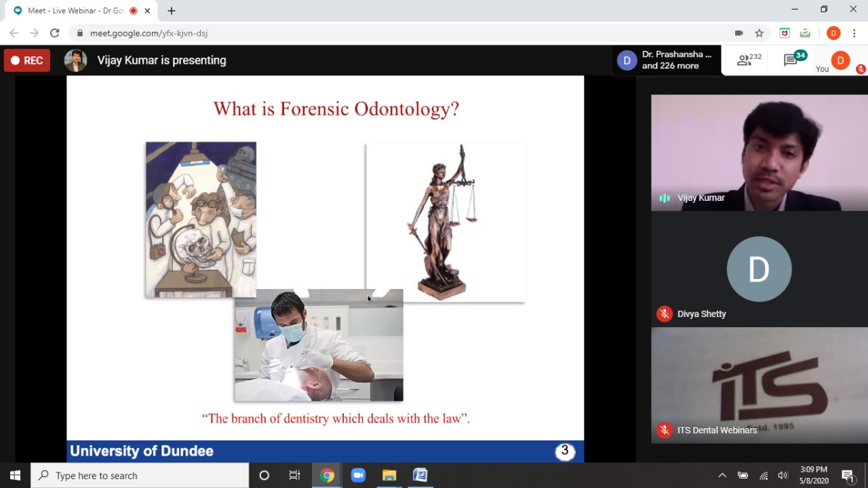The image size is (868, 488).
Task: Click Divya Shetty's muted microphone indicator
Action: [664, 314]
